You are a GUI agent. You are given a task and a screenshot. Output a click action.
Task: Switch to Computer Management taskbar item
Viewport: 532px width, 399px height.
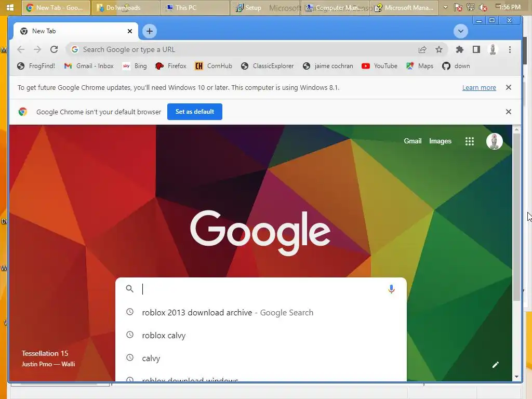pos(336,7)
